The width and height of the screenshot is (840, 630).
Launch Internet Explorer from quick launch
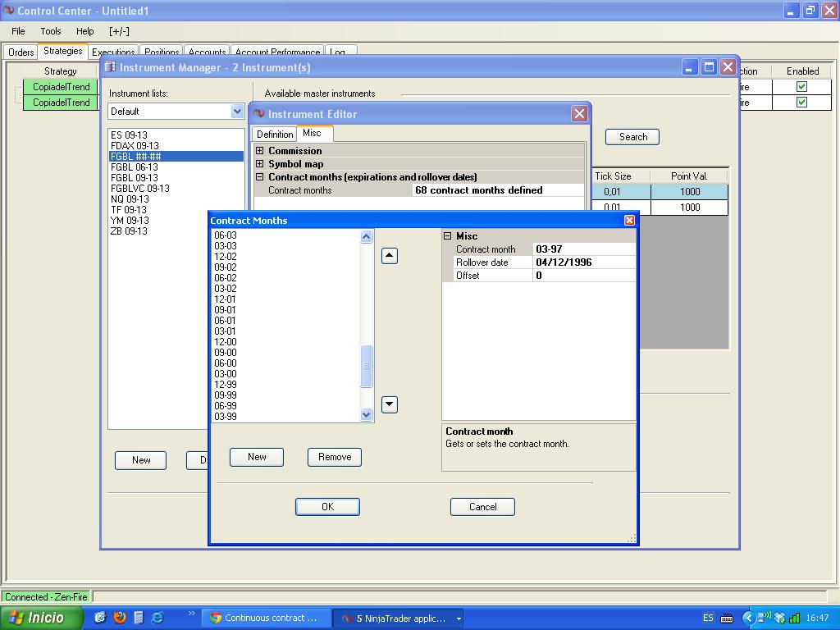(157, 618)
